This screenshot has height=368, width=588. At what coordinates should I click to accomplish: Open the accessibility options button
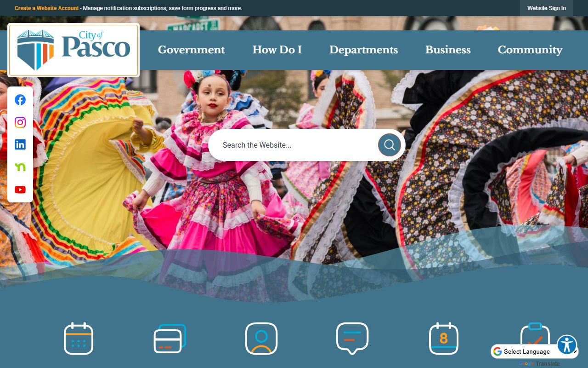pos(567,345)
